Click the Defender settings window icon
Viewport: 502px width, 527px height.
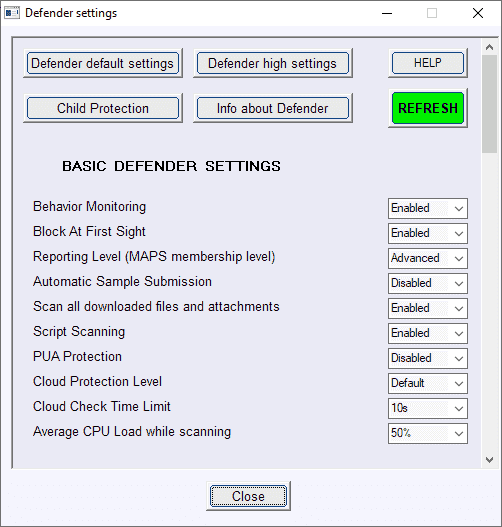coord(12,13)
